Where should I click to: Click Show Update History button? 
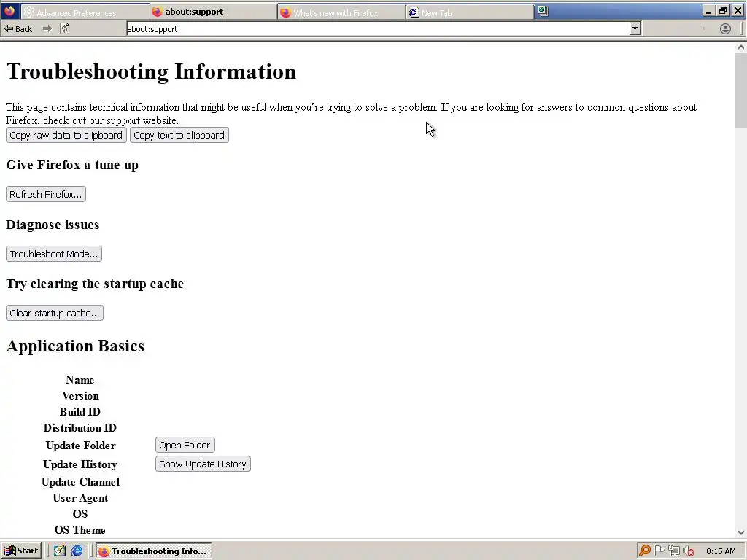click(203, 464)
